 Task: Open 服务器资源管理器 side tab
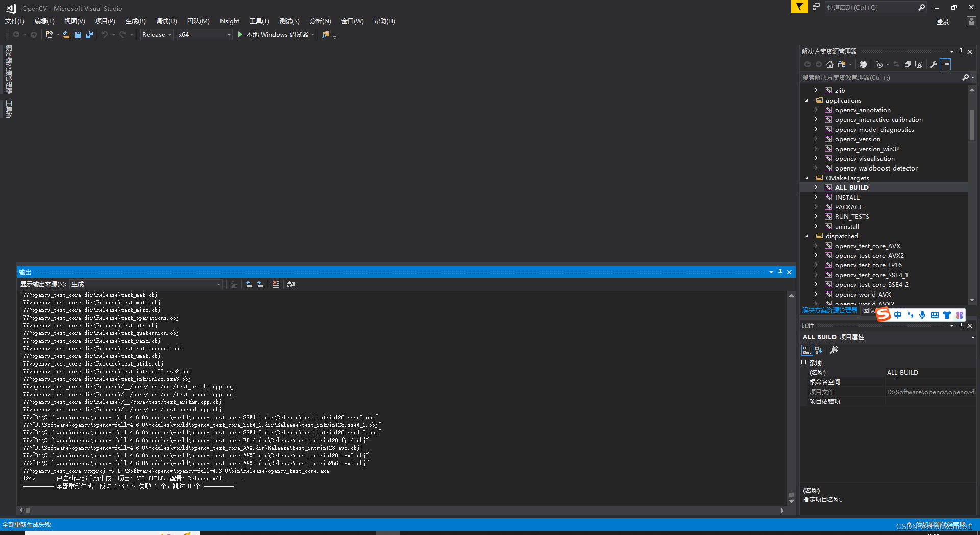(x=9, y=69)
